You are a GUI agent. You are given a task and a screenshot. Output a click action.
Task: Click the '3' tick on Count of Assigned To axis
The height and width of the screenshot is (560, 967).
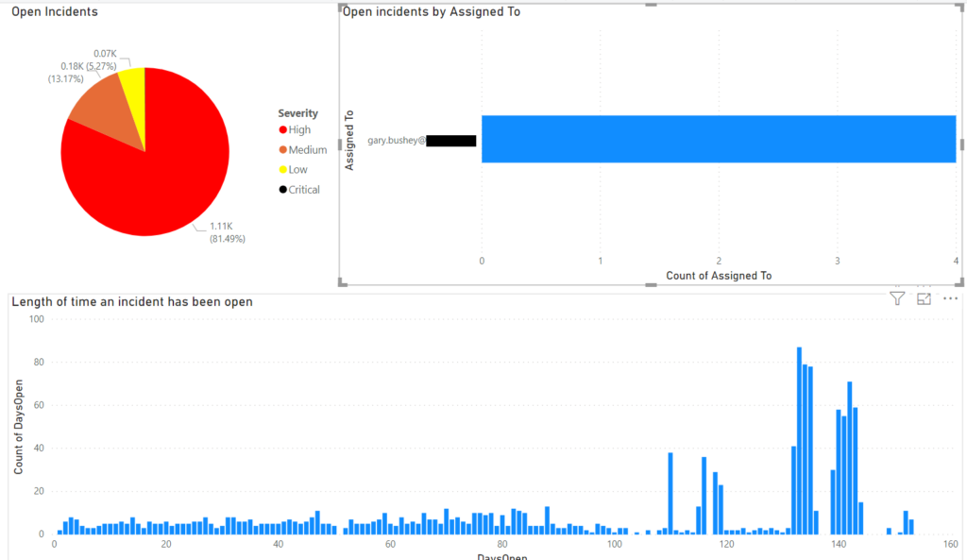click(x=838, y=261)
